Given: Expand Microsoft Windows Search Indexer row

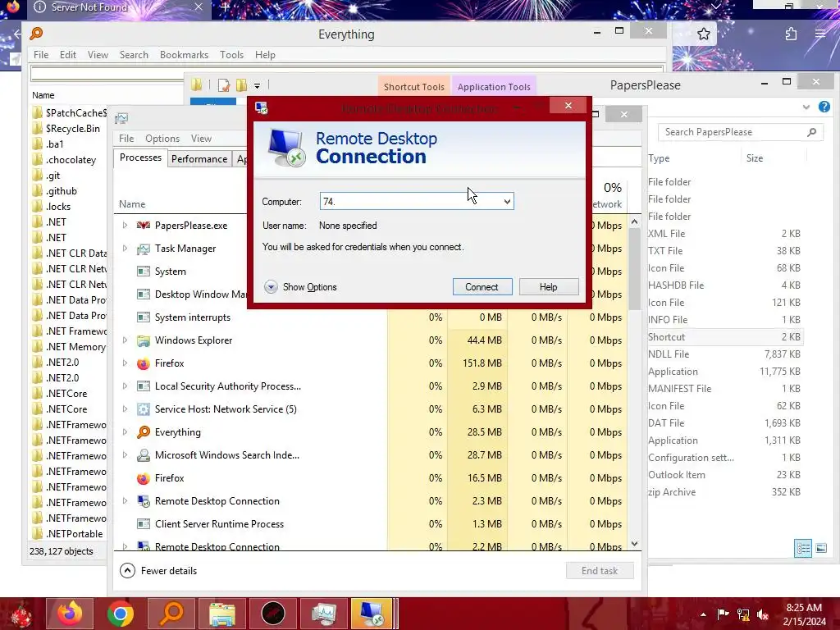Looking at the screenshot, I should click(125, 455).
